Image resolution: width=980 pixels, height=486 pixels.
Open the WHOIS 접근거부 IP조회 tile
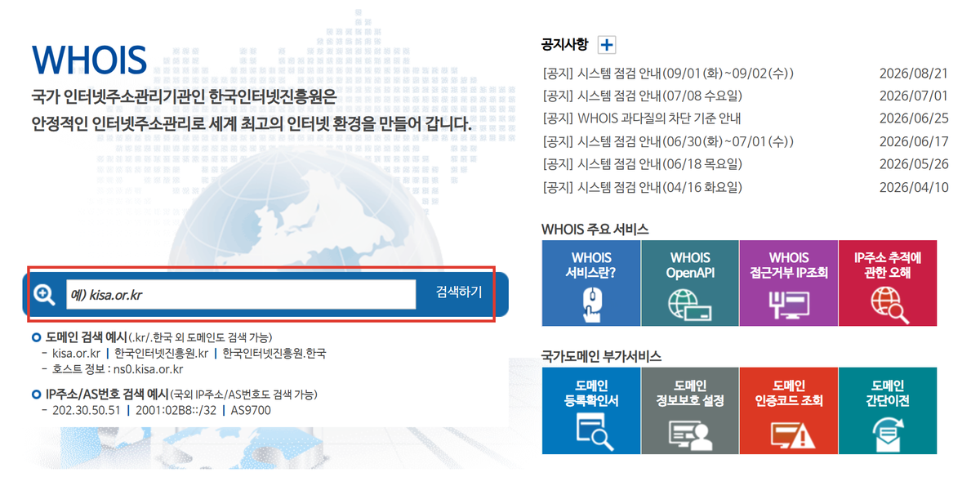789,283
